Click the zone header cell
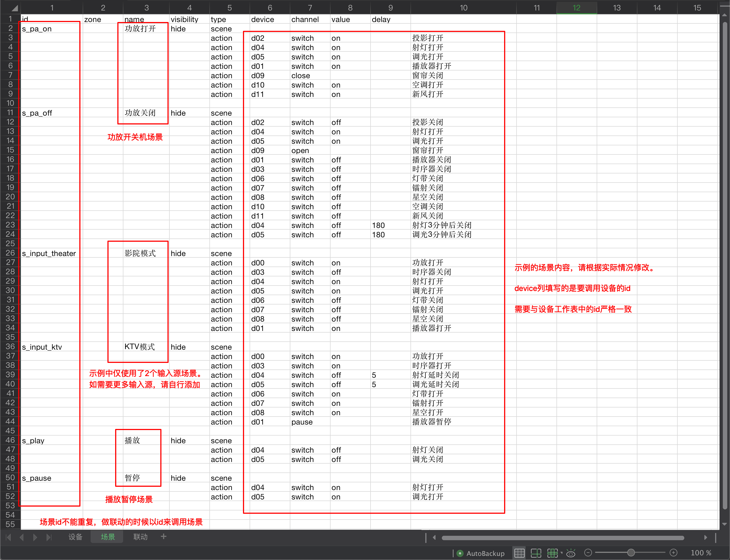The image size is (730, 560). point(103,19)
